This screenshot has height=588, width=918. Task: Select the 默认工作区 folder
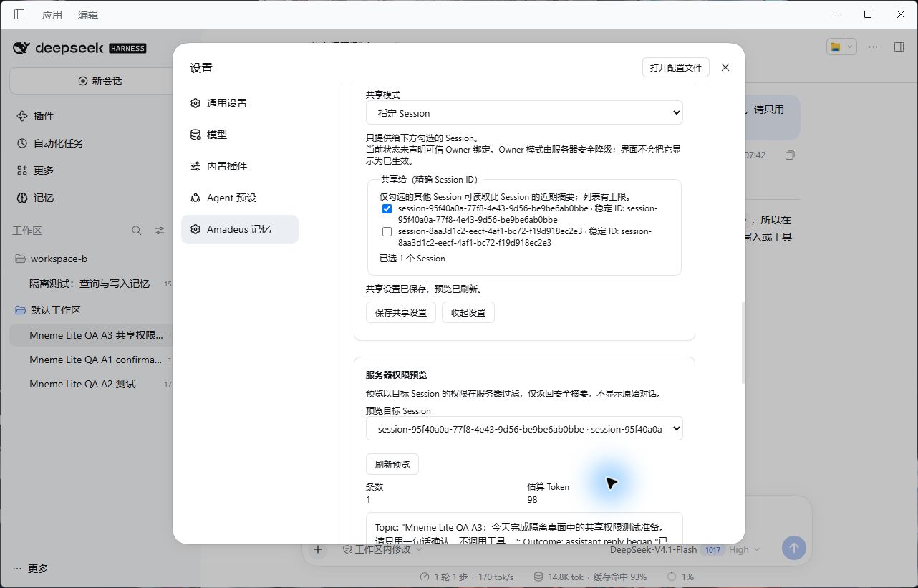tap(56, 310)
